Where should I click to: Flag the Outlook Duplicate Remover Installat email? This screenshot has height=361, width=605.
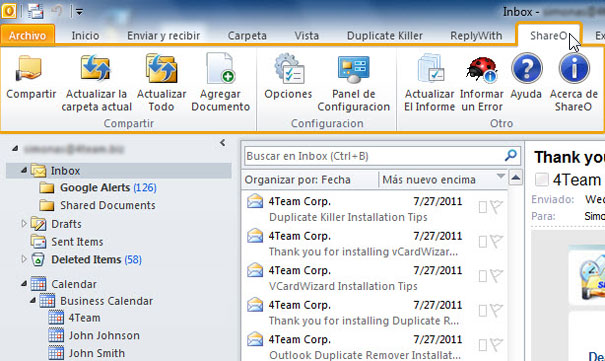(x=497, y=345)
